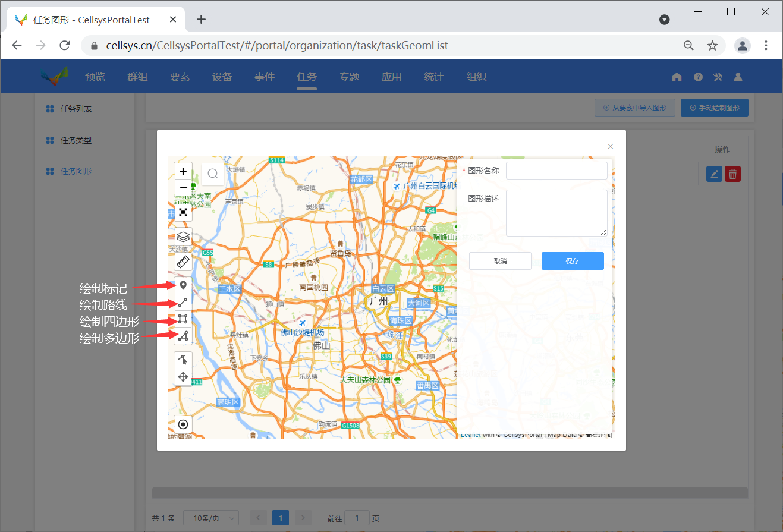This screenshot has height=532, width=783.
Task: Click the 前往 page number input
Action: click(x=357, y=518)
